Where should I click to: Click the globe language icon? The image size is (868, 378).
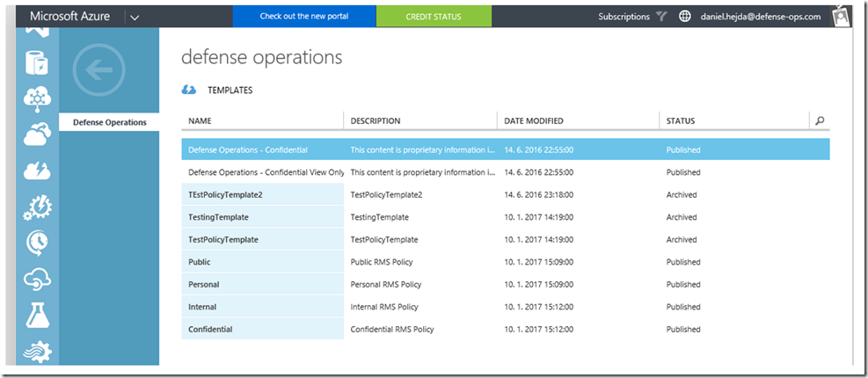(x=685, y=17)
